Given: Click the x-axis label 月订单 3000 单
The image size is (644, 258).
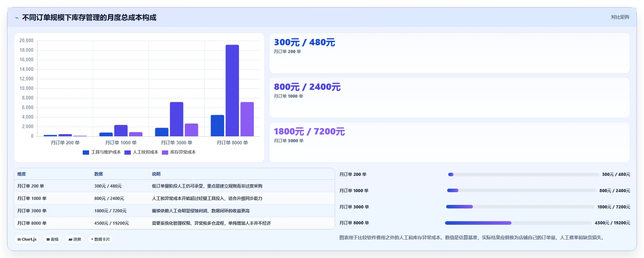Looking at the screenshot, I should [176, 143].
